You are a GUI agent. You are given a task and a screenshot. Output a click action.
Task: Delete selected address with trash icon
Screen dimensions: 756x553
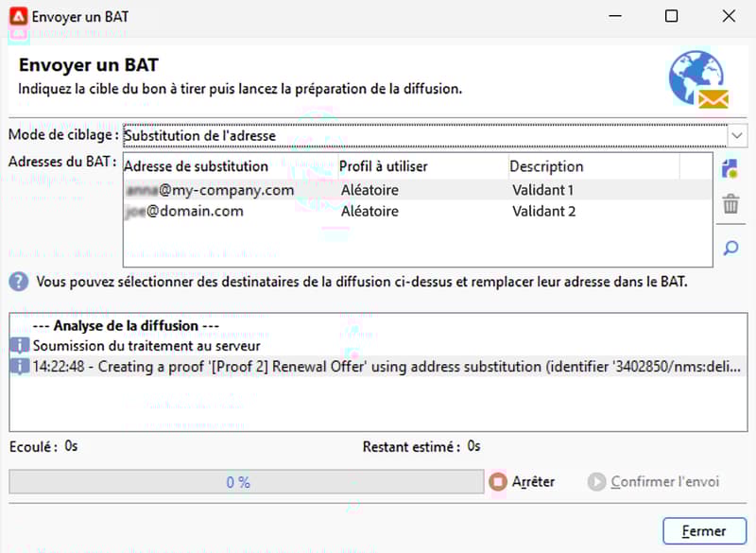730,204
